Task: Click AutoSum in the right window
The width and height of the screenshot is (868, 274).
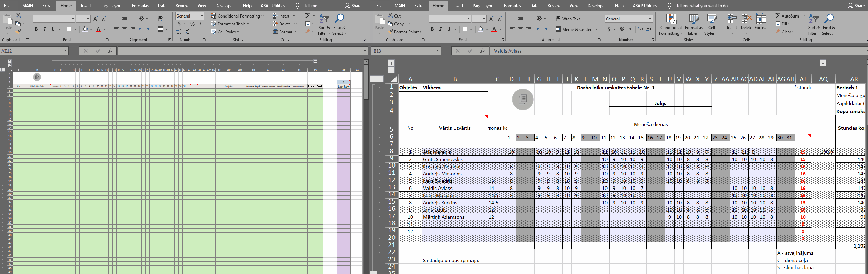Action: [x=787, y=16]
